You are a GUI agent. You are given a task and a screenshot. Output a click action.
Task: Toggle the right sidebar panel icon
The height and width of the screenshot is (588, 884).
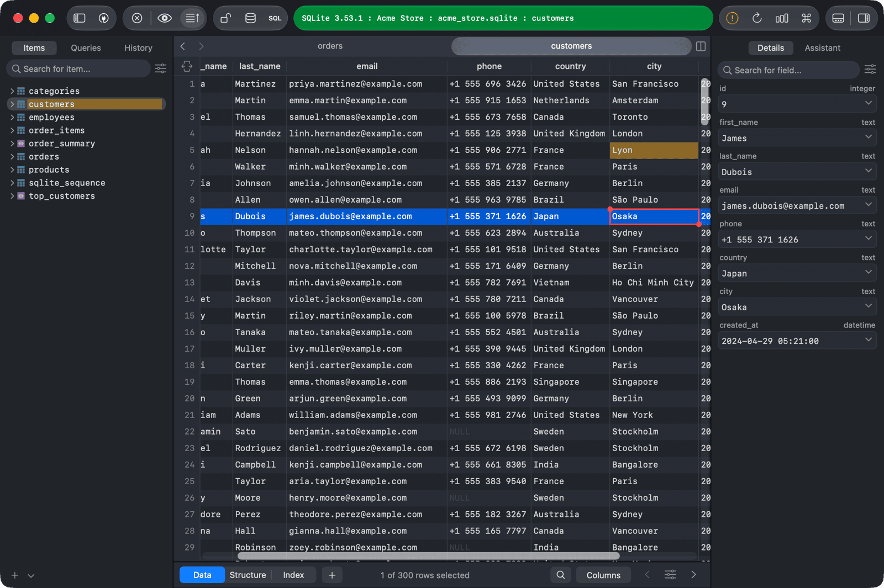click(x=864, y=18)
